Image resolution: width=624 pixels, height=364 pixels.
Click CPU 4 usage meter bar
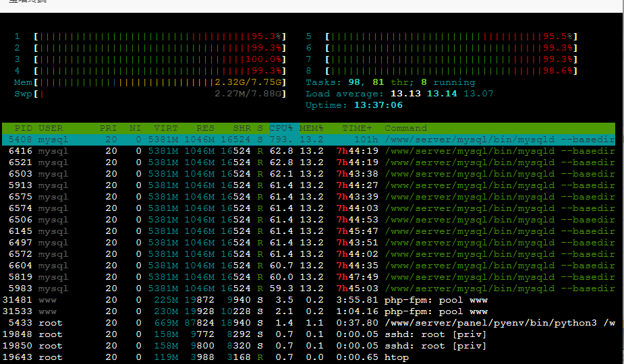coord(160,71)
